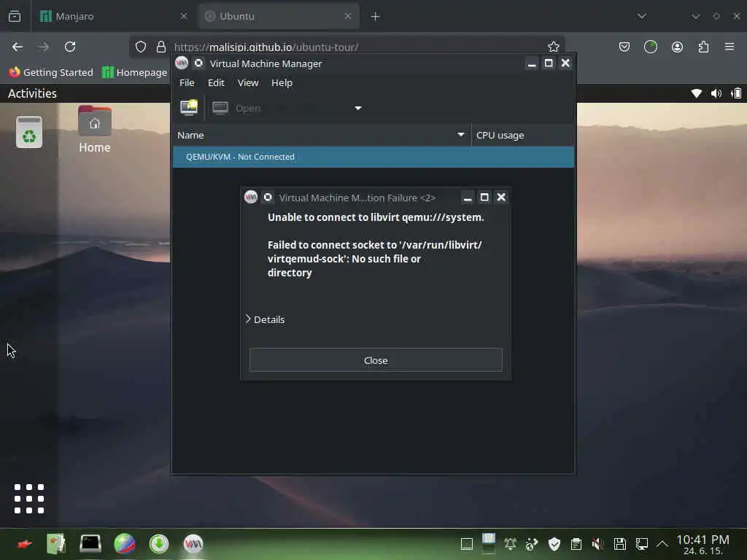
Task: Click the pin icon in Virtual Machine Manager titlebar
Action: coord(198,63)
